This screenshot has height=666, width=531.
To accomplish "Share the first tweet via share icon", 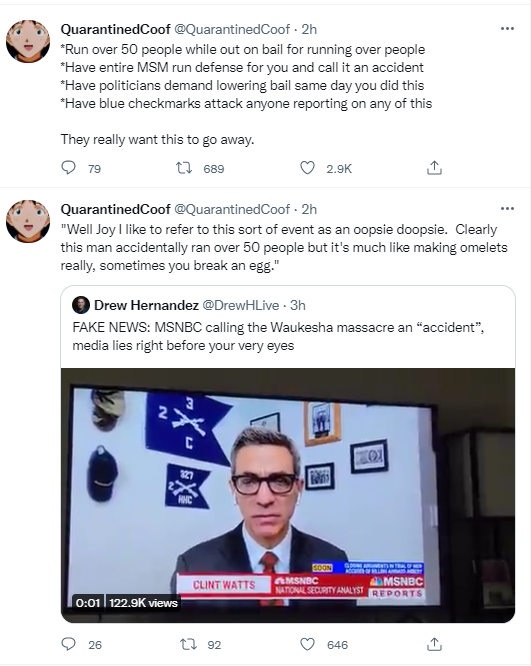I will (x=434, y=168).
